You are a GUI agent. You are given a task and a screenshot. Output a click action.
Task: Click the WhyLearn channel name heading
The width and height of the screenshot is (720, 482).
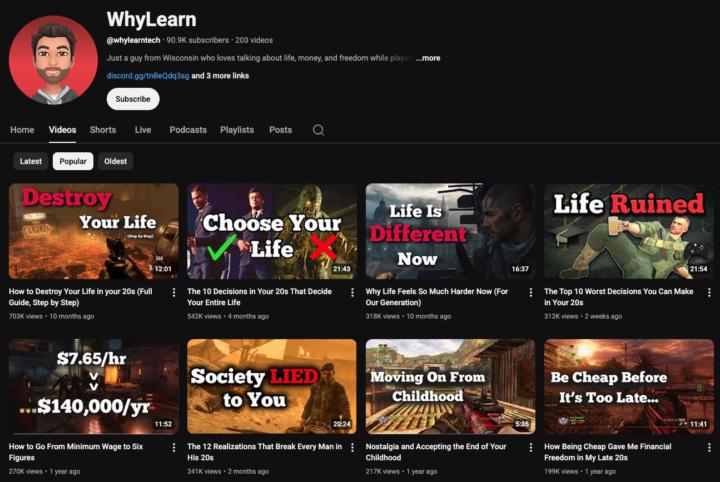click(152, 20)
